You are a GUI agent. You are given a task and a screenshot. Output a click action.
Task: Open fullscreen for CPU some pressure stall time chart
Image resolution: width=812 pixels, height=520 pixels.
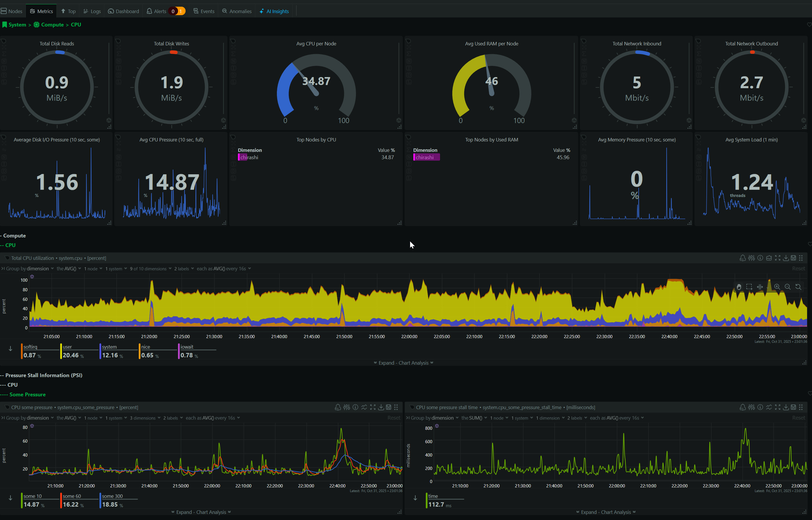pos(778,407)
